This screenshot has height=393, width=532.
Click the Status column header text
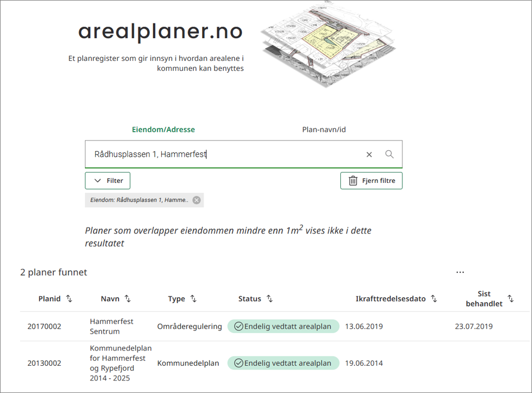point(250,299)
